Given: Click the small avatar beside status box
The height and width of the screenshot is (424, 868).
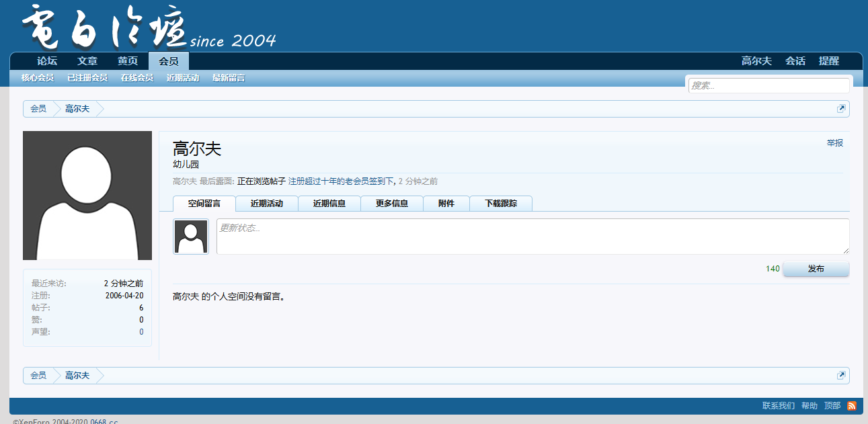Looking at the screenshot, I should (x=191, y=237).
